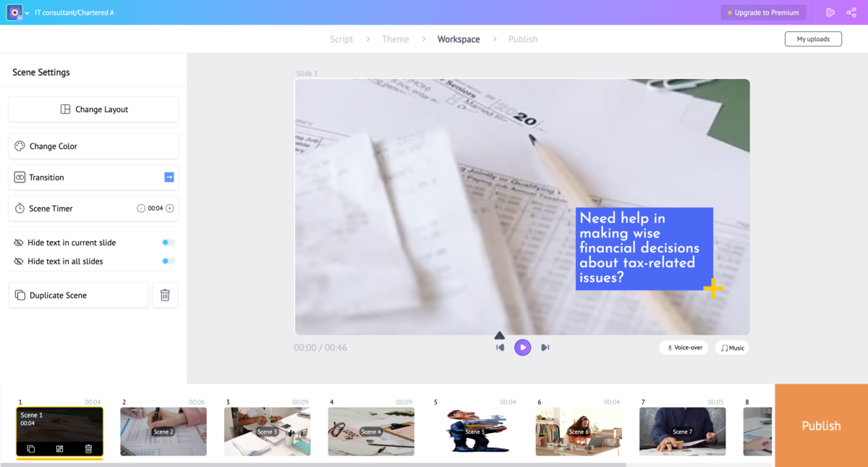Open the Transition direction selector
868x467 pixels.
coord(169,177)
